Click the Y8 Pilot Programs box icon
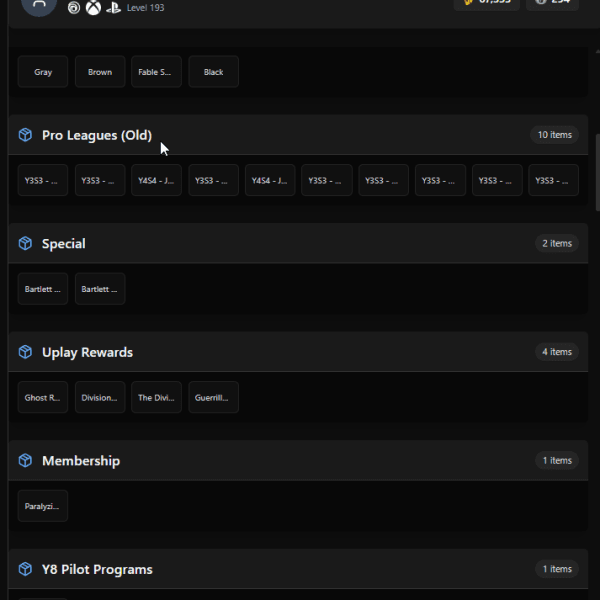 coord(25,569)
